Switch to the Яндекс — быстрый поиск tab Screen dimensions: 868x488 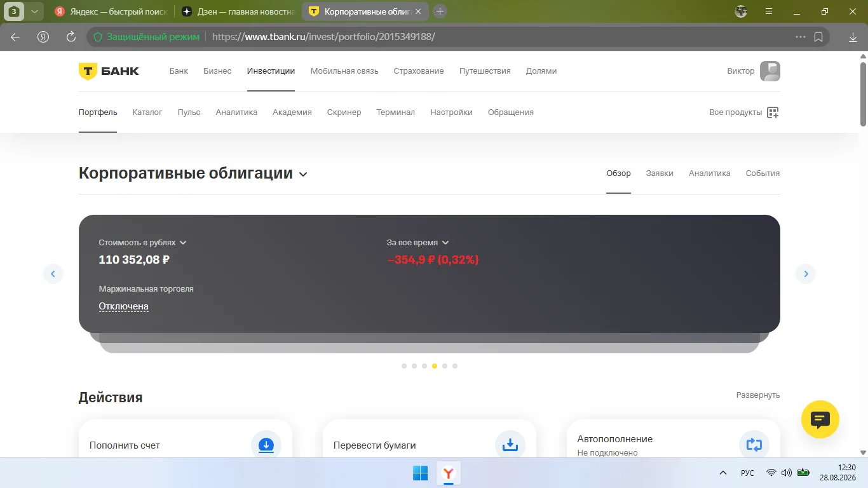pos(111,11)
